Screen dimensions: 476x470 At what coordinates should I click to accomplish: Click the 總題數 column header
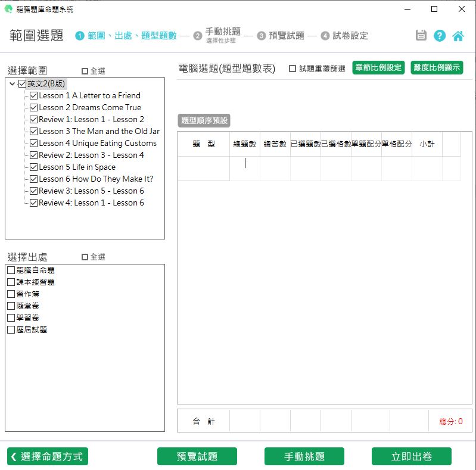click(x=245, y=144)
